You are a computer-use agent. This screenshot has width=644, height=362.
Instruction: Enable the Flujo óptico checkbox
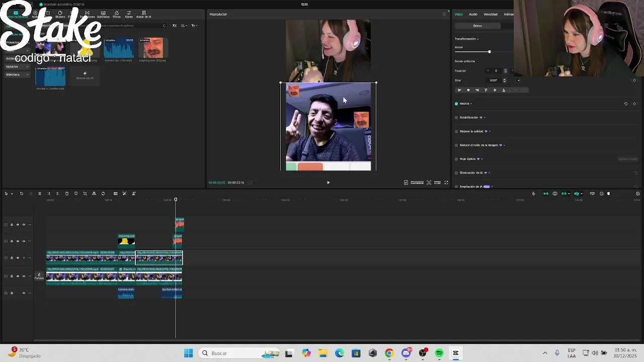[456, 159]
